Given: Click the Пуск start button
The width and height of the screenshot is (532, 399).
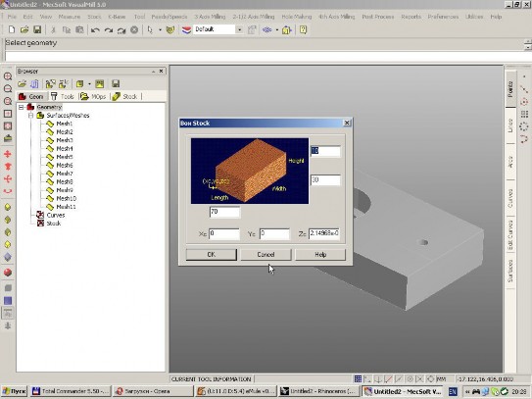Looking at the screenshot, I should (x=15, y=391).
